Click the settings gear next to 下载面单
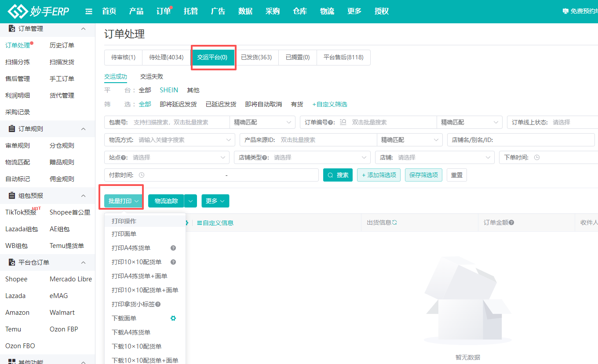 click(173, 318)
